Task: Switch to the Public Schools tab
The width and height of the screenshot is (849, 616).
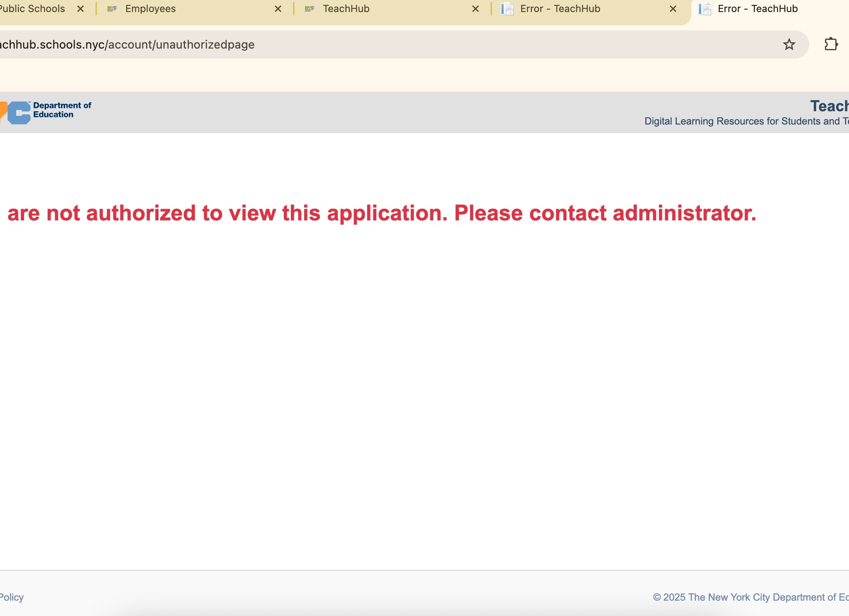Action: click(x=32, y=9)
